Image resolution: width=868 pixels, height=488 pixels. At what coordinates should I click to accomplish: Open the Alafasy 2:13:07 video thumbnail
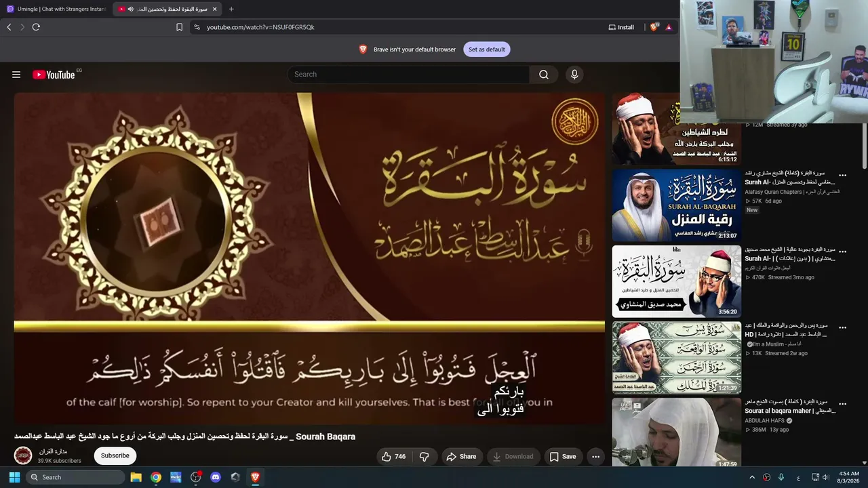click(x=676, y=205)
